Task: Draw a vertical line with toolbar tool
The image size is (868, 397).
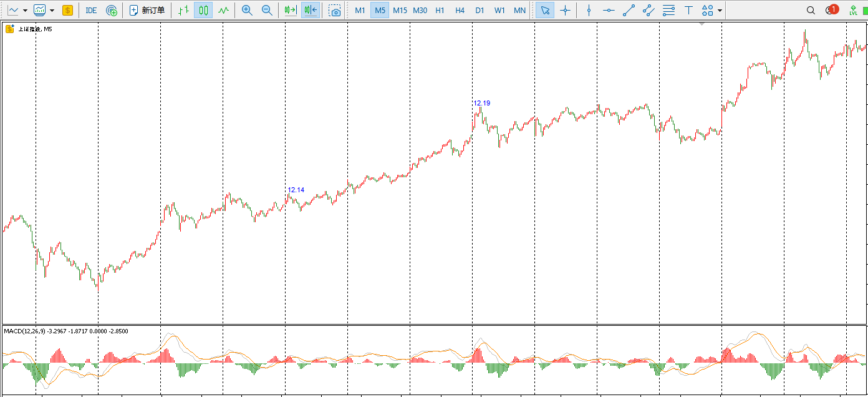Action: [x=589, y=10]
